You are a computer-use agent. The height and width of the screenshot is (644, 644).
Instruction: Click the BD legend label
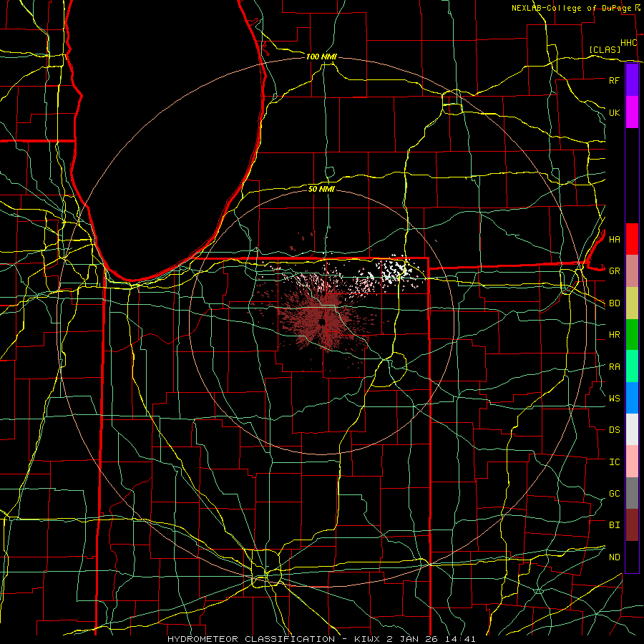pos(614,303)
